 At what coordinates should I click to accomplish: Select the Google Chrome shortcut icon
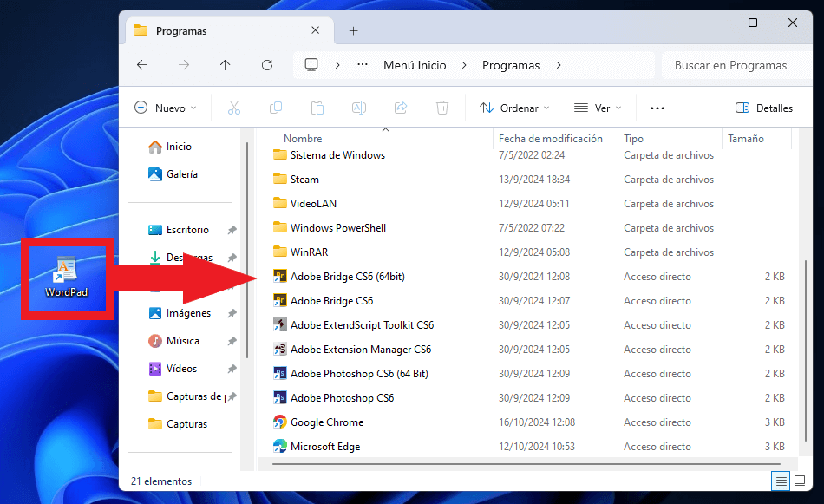click(279, 422)
